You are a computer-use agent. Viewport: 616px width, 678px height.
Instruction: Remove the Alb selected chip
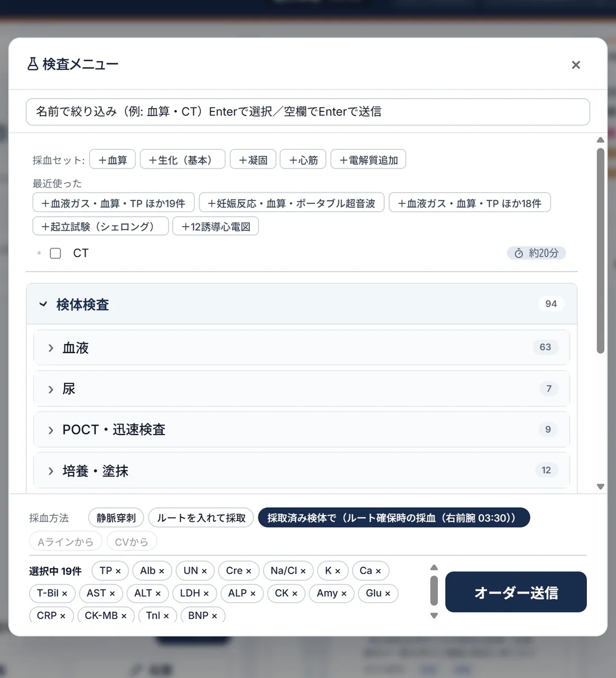(x=161, y=571)
